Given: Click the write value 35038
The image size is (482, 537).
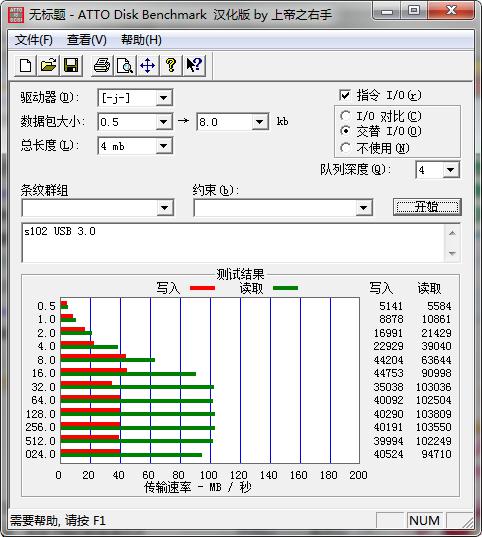Looking at the screenshot, I should 388,387.
